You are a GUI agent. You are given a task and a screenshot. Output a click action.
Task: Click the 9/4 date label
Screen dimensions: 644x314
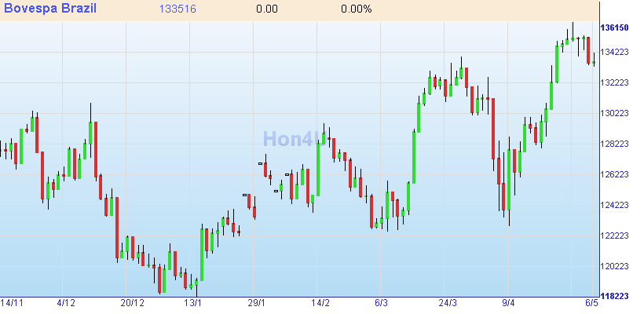[508, 303]
